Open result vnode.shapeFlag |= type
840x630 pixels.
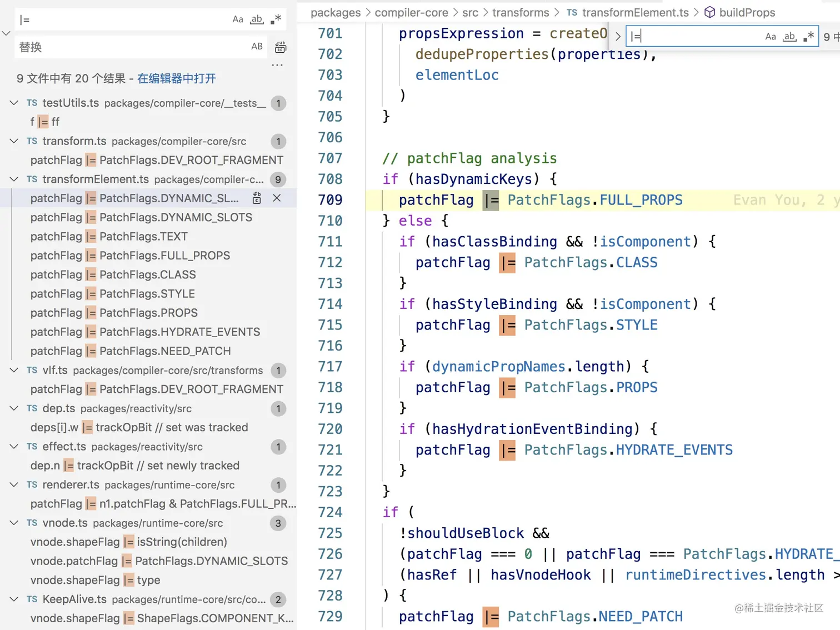pos(95,580)
